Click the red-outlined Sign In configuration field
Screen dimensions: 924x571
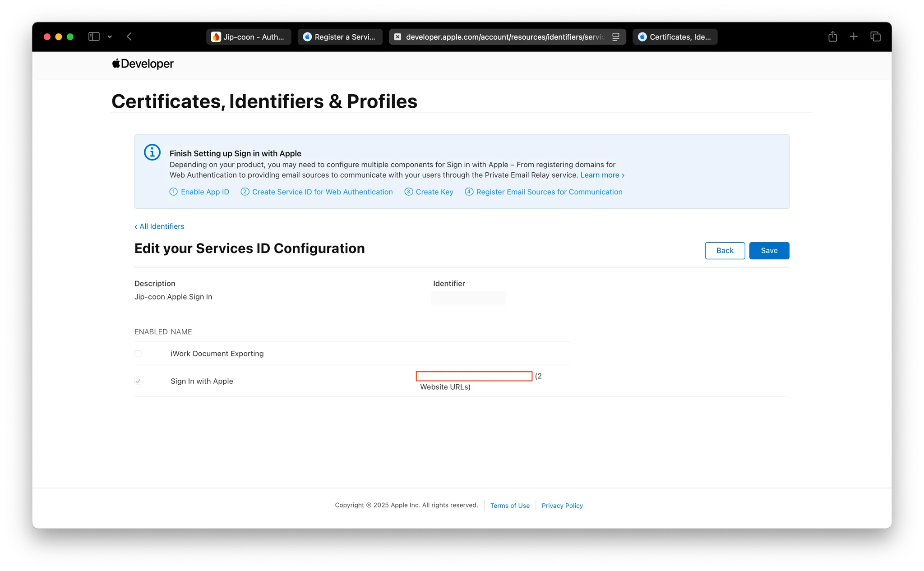pos(474,376)
